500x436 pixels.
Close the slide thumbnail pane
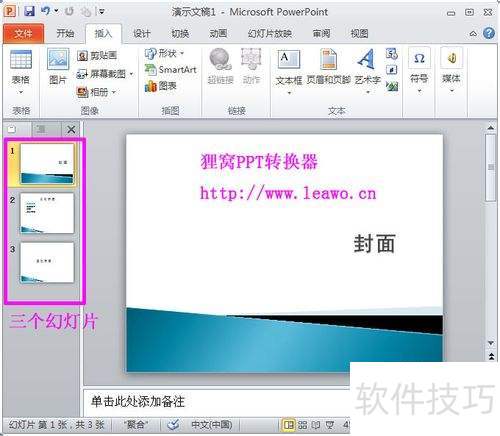pos(71,129)
